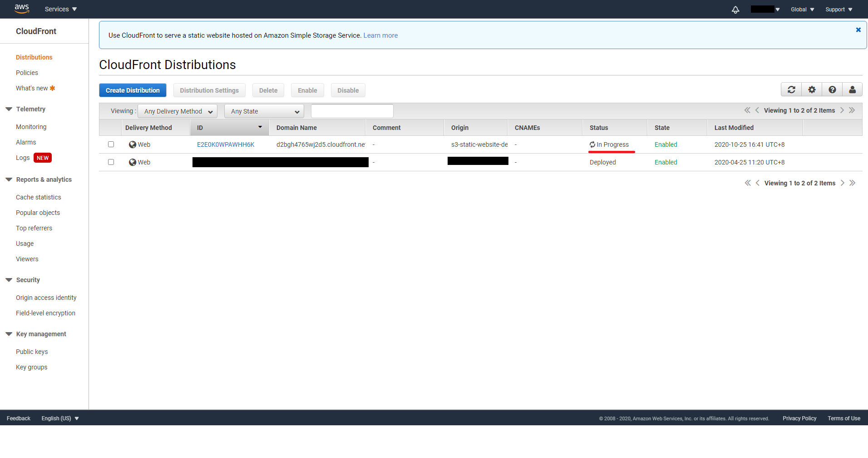Open the help question mark icon
The height and width of the screenshot is (458, 868).
click(832, 90)
